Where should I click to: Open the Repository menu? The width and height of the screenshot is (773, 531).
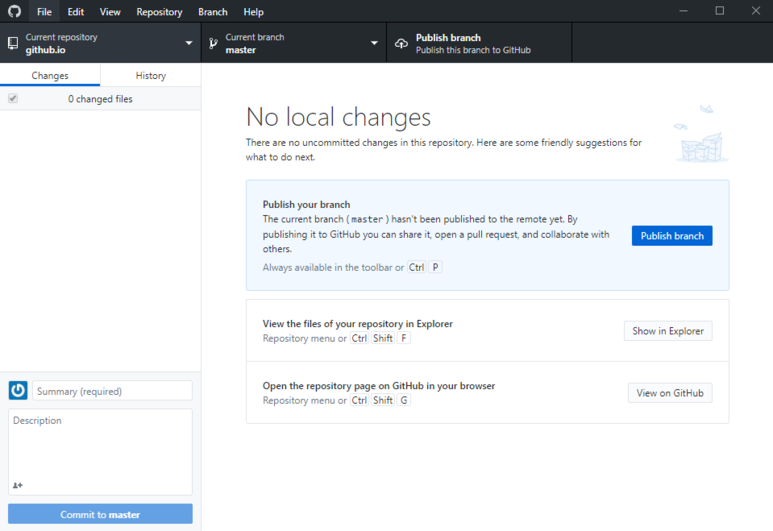(159, 11)
